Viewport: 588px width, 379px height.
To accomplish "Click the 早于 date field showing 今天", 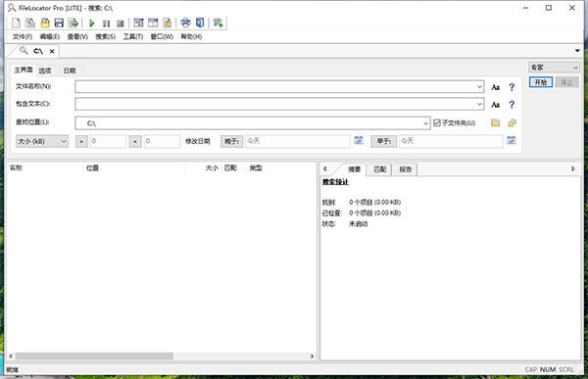I will [451, 141].
